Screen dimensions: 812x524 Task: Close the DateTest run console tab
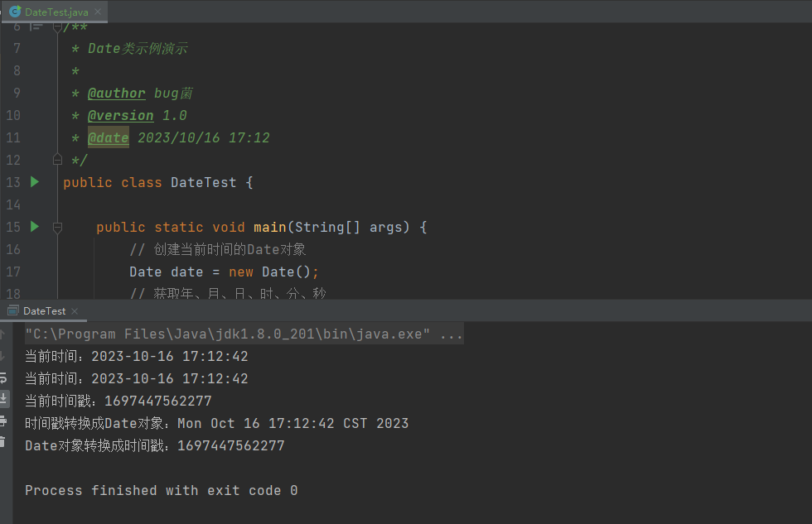tap(75, 311)
